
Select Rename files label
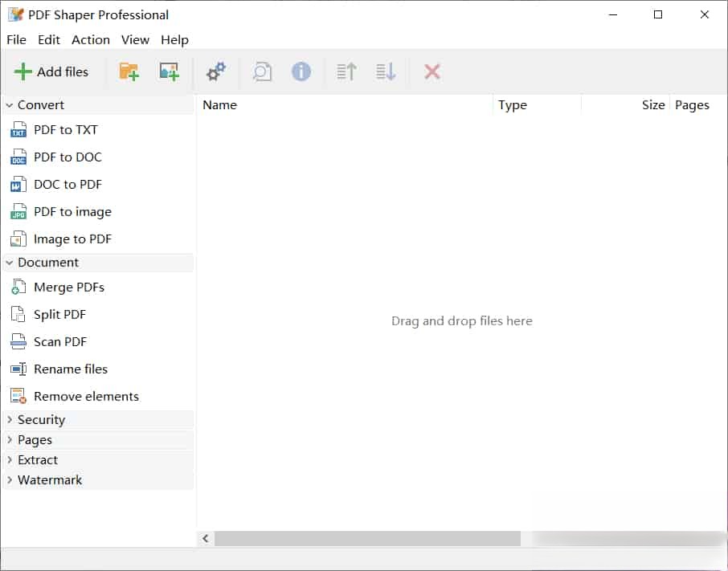(71, 369)
